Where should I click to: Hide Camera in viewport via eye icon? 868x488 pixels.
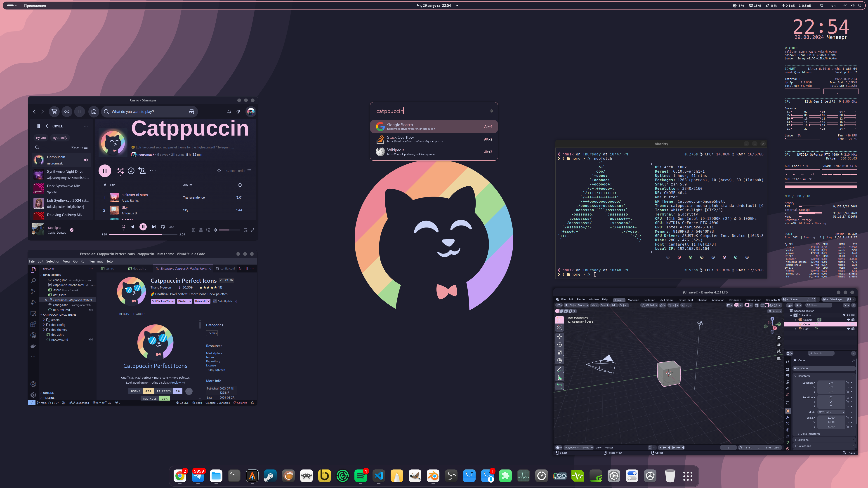[849, 320]
